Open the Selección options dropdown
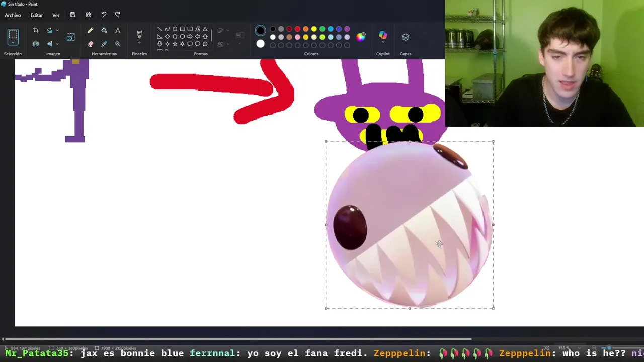The height and width of the screenshot is (362, 644). click(x=13, y=44)
